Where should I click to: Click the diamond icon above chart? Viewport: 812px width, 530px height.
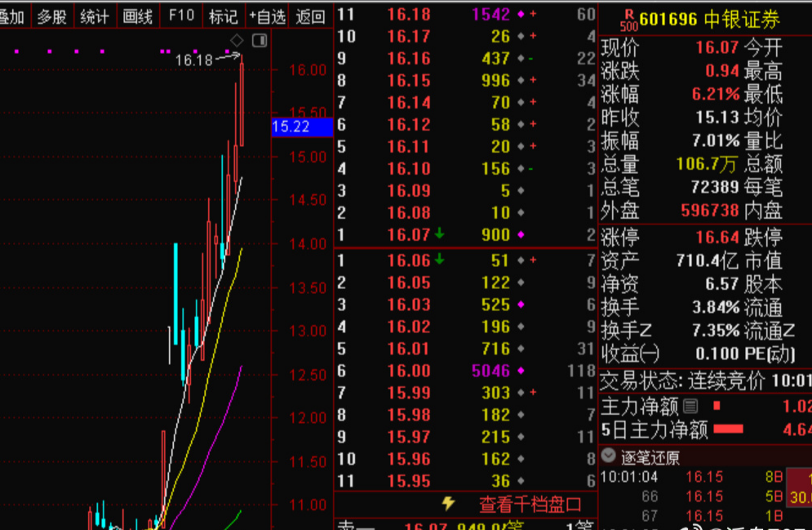click(237, 40)
